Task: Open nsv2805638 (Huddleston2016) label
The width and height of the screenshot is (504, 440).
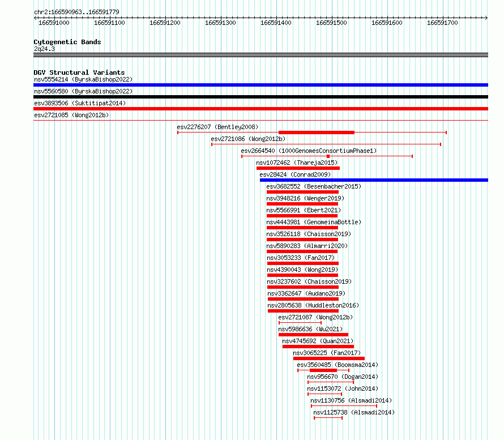Action: 313,305
